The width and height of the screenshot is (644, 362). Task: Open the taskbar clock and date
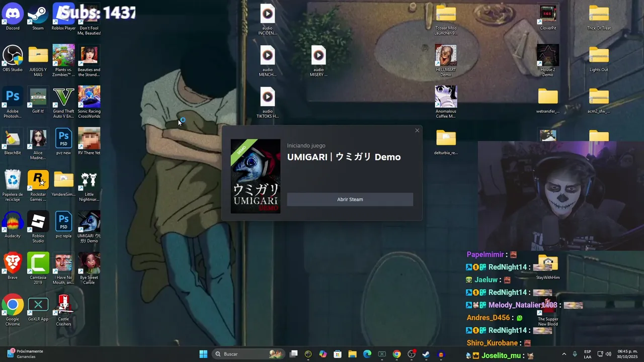[x=627, y=354]
